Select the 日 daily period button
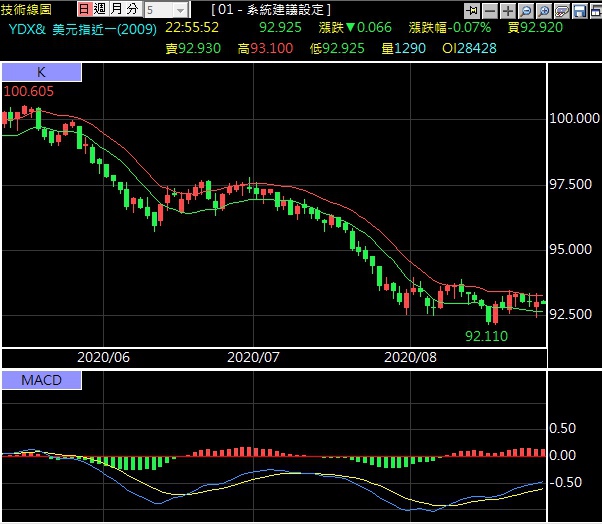602x524 pixels. [x=84, y=9]
